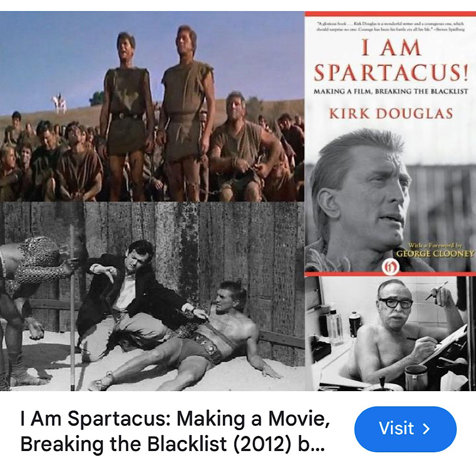The height and width of the screenshot is (476, 476).
Task: Click the chevron arrow inside Visit button
Action: (426, 429)
